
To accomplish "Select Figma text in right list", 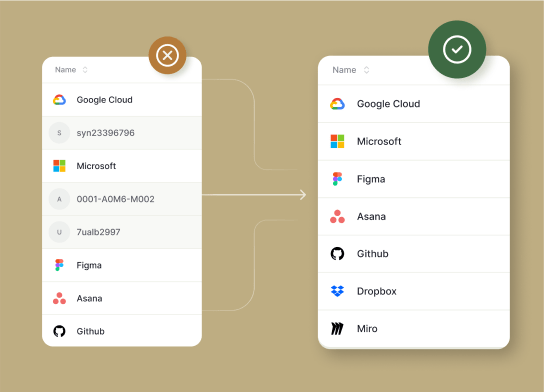I will (x=371, y=179).
